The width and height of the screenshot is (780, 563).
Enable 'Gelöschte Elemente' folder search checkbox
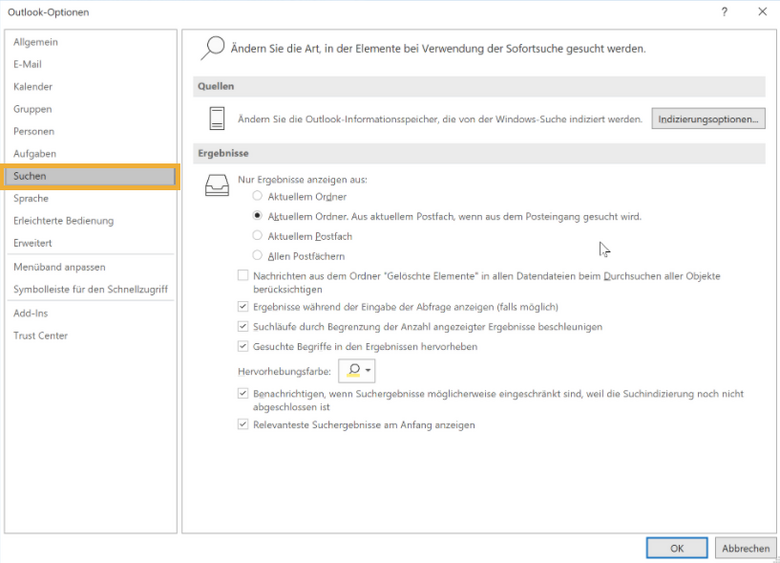coord(243,276)
